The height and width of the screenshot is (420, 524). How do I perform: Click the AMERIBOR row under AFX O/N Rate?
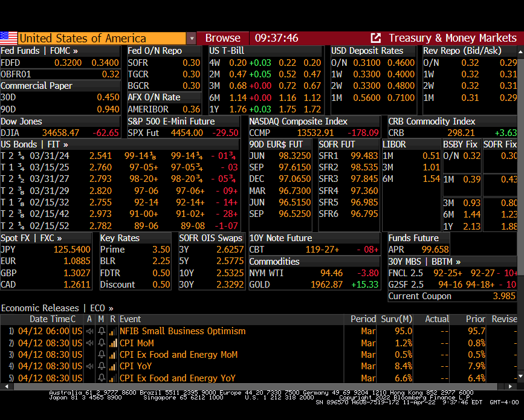pos(164,109)
